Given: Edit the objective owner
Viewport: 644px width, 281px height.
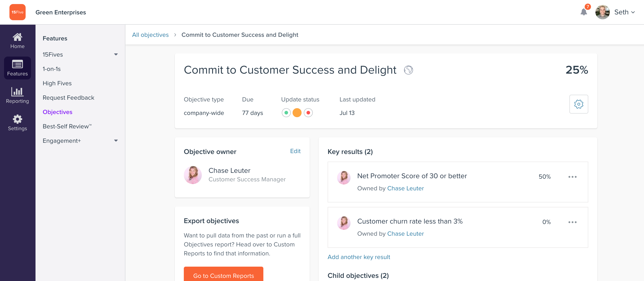Looking at the screenshot, I should tap(295, 151).
